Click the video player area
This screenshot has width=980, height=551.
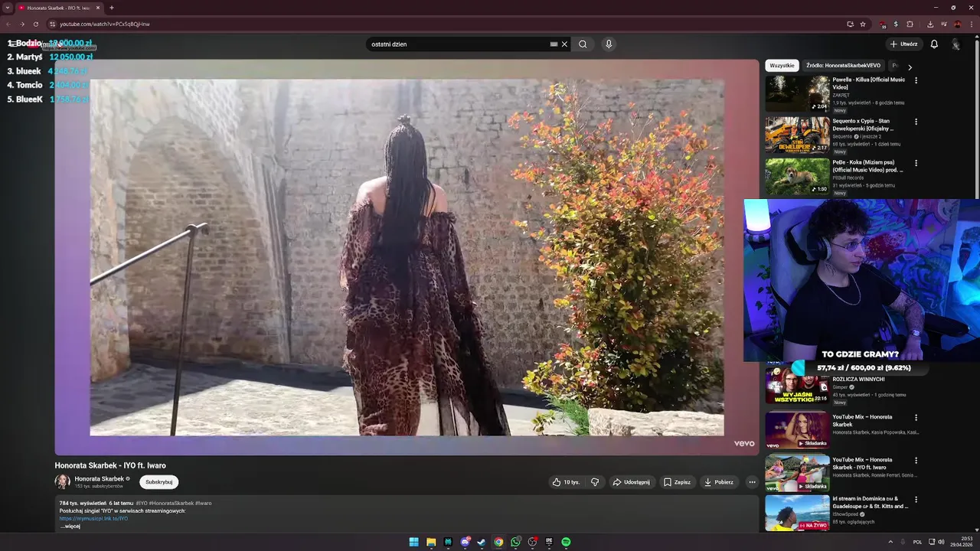407,257
